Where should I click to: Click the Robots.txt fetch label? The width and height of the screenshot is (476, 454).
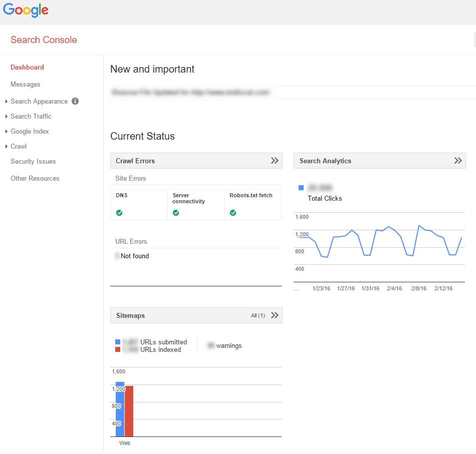tap(251, 195)
